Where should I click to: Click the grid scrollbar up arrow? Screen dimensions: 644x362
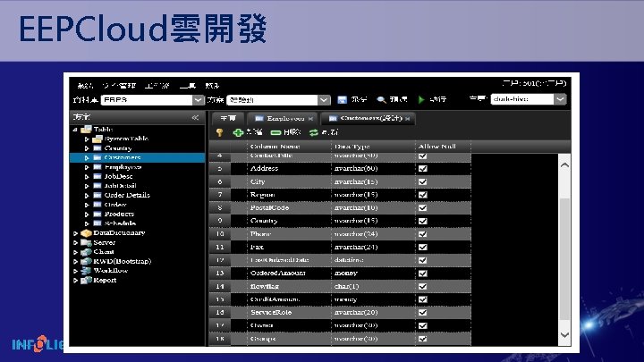pyautogui.click(x=564, y=165)
